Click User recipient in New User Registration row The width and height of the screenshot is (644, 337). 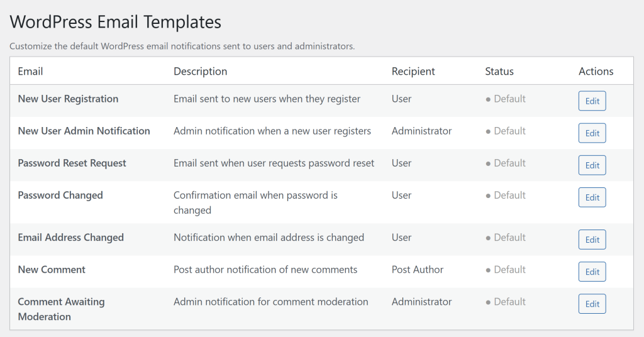(x=402, y=99)
